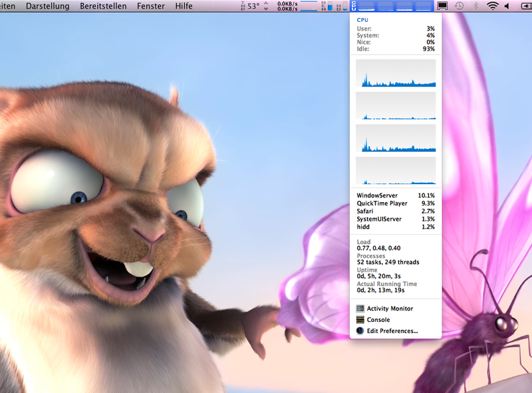Click the first CPU core history graph
This screenshot has height=393, width=532.
coord(396,73)
